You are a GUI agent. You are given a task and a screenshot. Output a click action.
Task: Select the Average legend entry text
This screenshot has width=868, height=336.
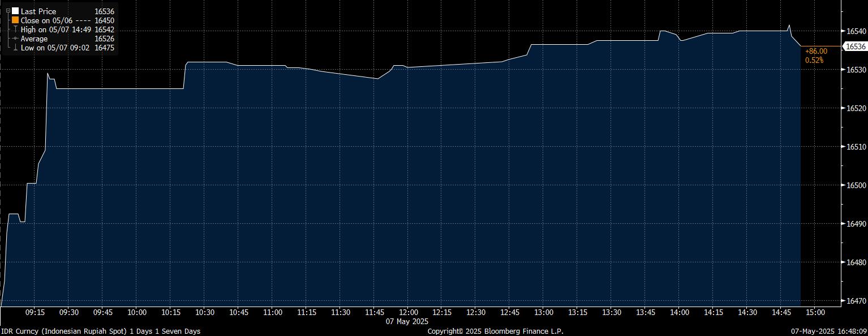tap(34, 39)
